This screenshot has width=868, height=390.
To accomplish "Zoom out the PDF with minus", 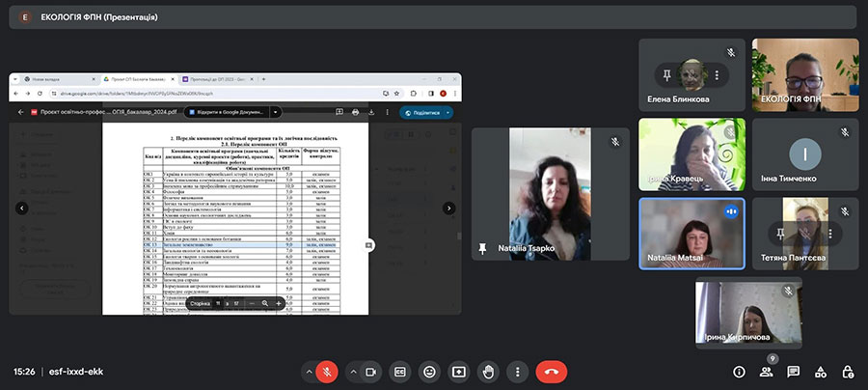I will (252, 303).
